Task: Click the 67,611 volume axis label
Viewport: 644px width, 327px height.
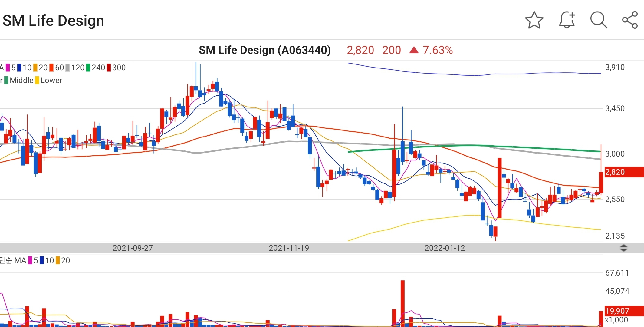Action: 617,273
